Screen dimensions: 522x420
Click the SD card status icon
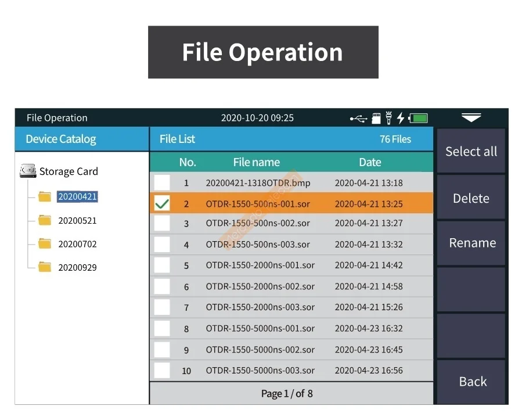pos(376,118)
